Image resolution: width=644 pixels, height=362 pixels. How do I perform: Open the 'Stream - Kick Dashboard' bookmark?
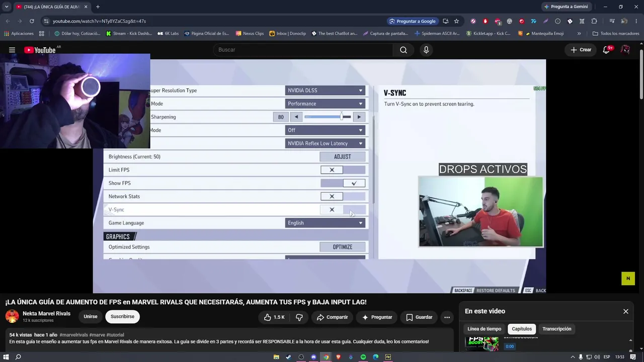(x=129, y=34)
